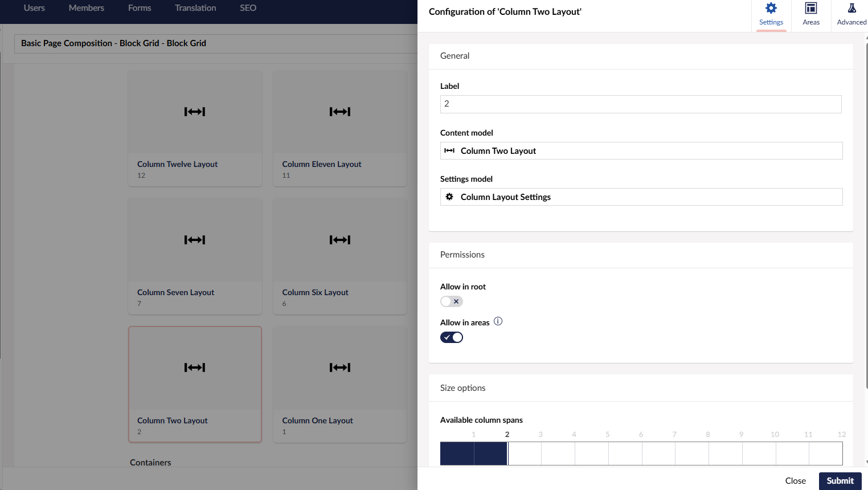The height and width of the screenshot is (490, 868).
Task: Enable the Allow in root toggle
Action: click(x=452, y=301)
